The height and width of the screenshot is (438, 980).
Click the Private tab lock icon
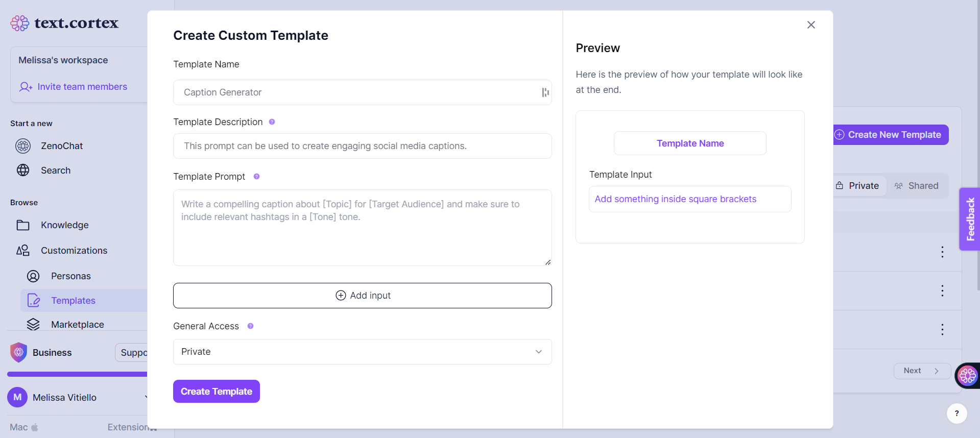pos(840,186)
